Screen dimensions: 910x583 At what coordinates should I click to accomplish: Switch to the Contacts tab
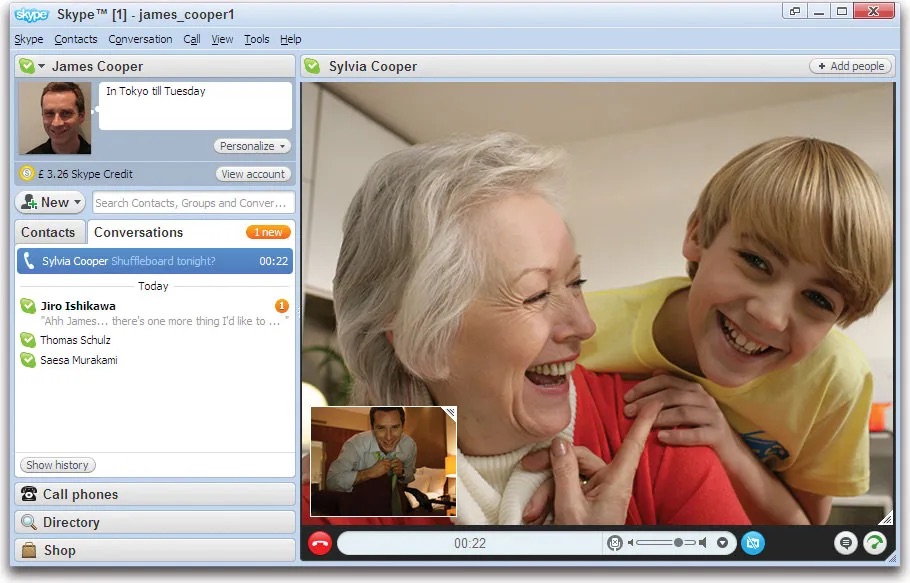tap(48, 232)
